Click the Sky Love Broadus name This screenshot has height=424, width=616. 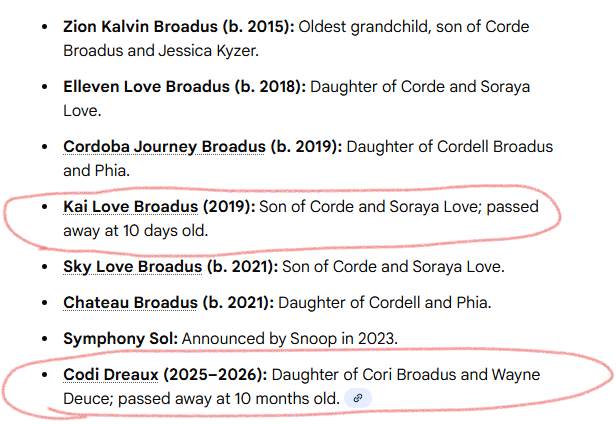point(132,267)
